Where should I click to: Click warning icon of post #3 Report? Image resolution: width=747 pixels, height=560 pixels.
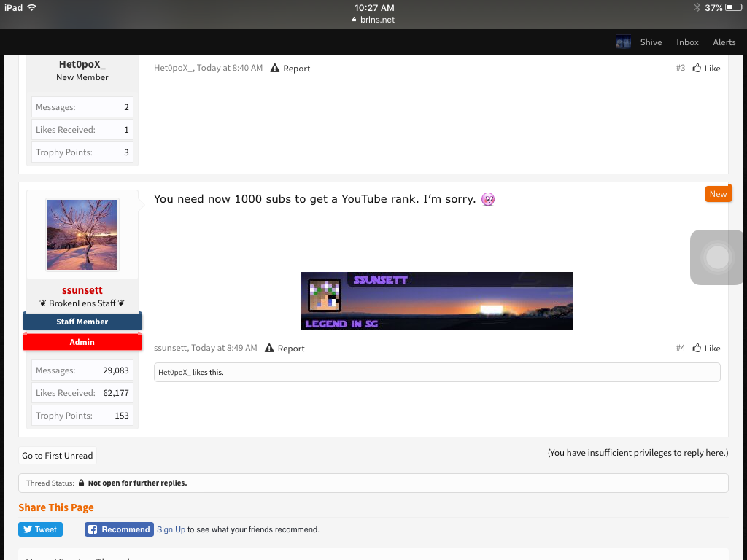275,68
